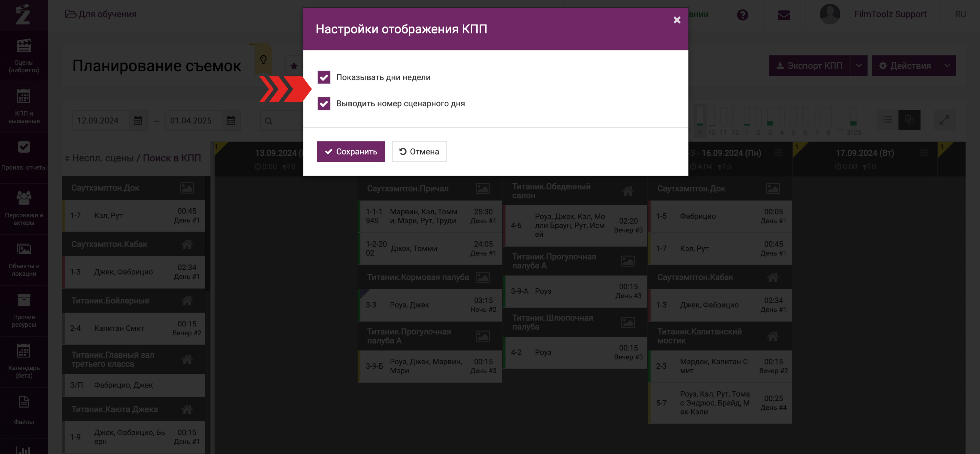The image size is (980, 454).
Task: Click house icon of Титаник.Бойлерные
Action: click(x=187, y=301)
